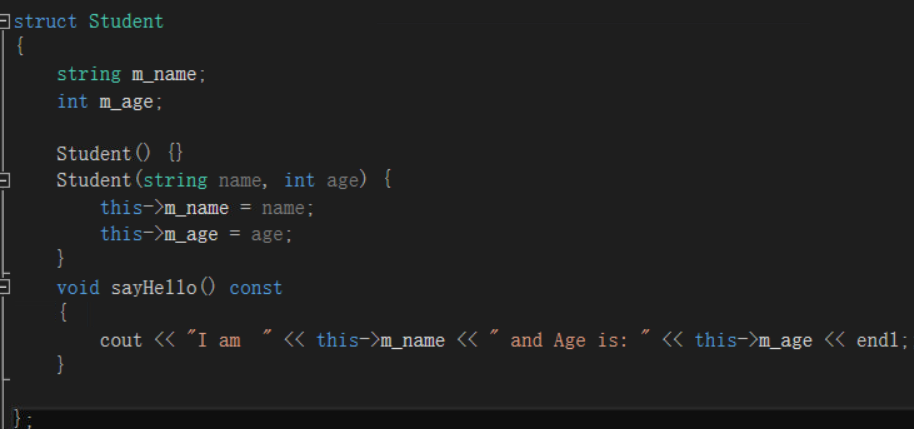Collapse the struct Student block

5,22
